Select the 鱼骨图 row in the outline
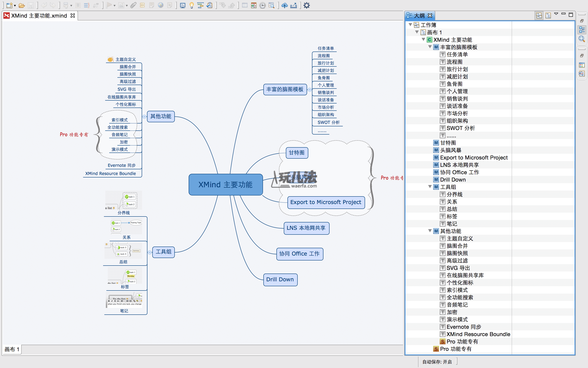Image resolution: width=588 pixels, height=368 pixels. (454, 84)
